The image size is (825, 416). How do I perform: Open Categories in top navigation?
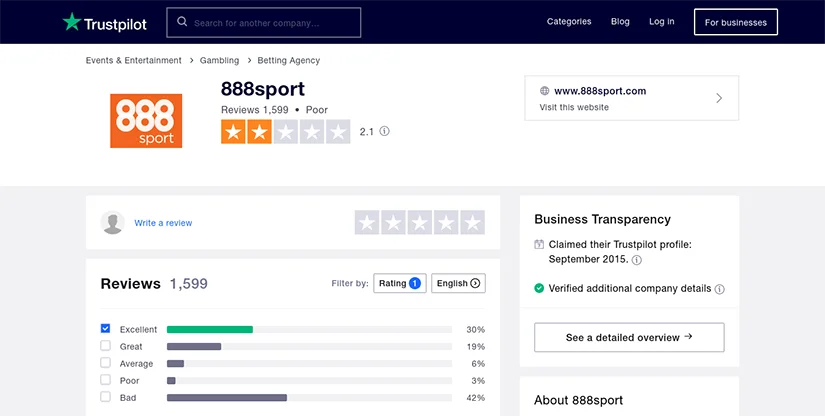point(569,22)
